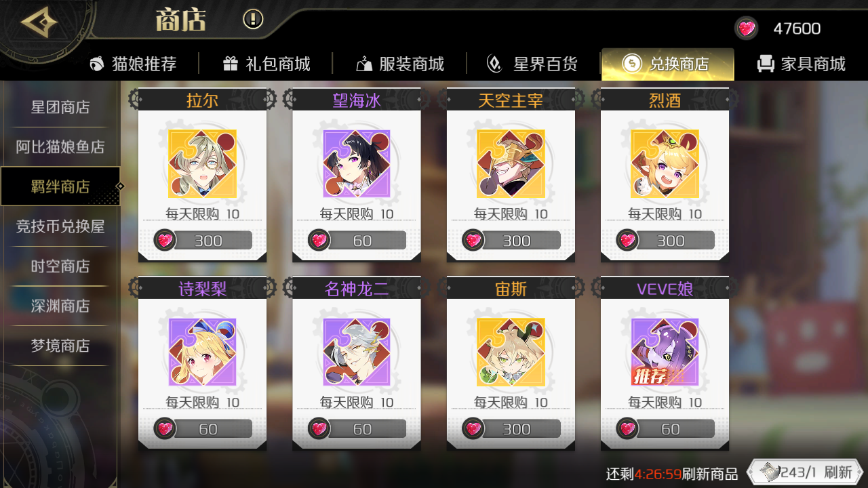Viewport: 868px width, 488px height.
Task: Select 烈酒 character fragment icon
Action: pyautogui.click(x=665, y=164)
